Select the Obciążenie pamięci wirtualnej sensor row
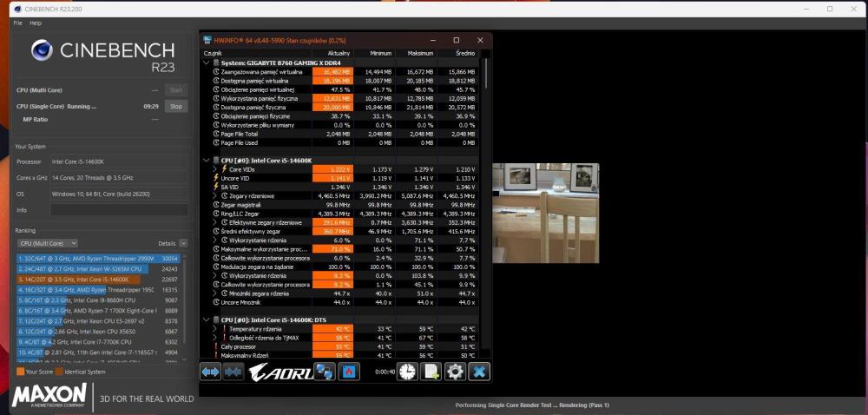 (x=340, y=89)
